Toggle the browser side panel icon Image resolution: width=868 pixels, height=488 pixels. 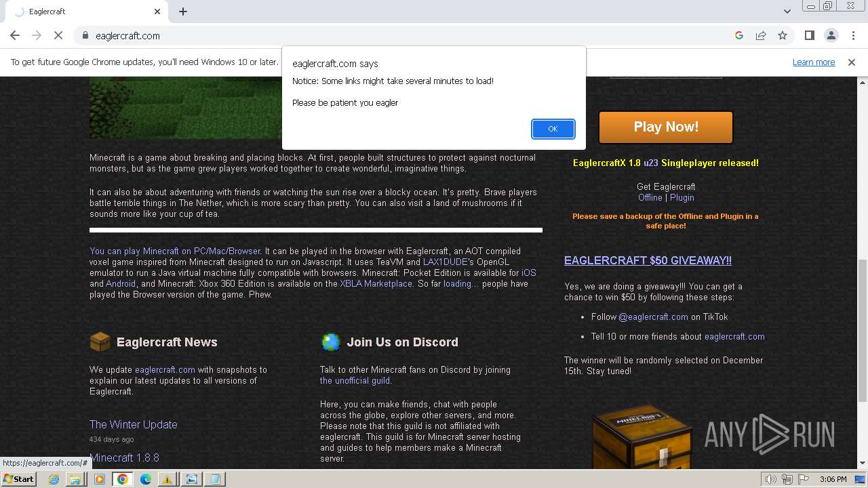[x=809, y=35]
